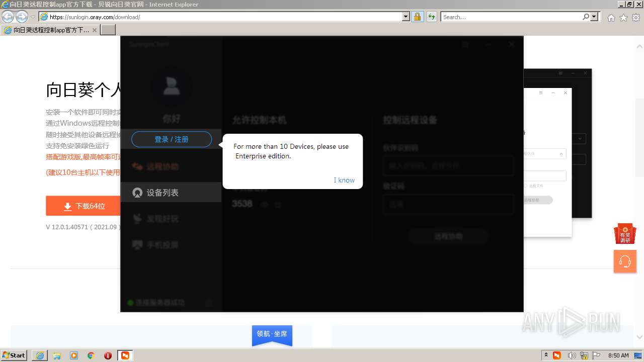Click the IE Home icon
Viewport: 644px width, 362px height.
tap(611, 18)
